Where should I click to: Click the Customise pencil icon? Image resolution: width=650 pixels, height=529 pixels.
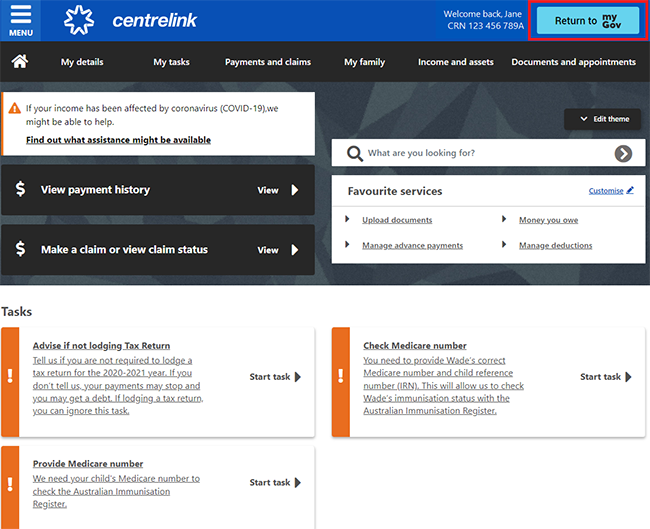coord(630,190)
